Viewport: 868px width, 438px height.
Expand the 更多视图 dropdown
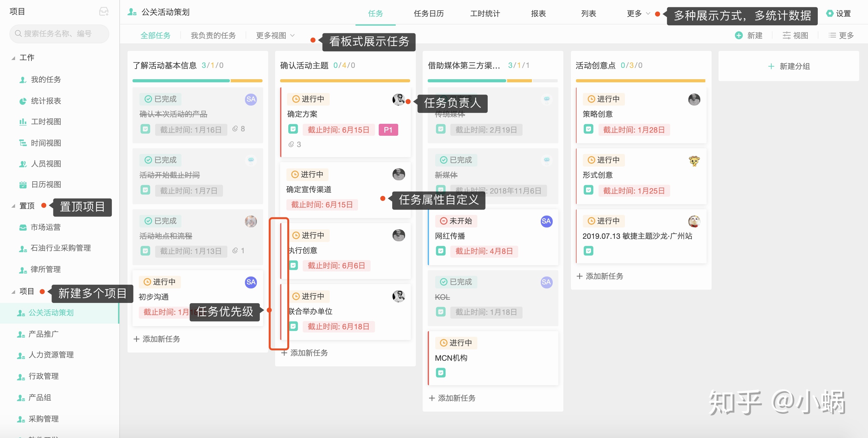click(x=275, y=36)
